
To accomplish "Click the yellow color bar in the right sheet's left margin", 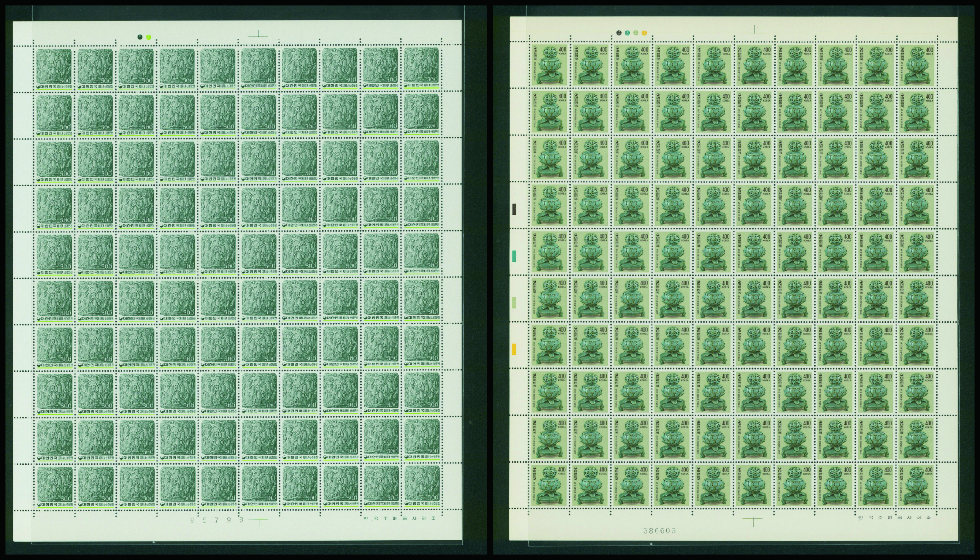I will point(514,349).
